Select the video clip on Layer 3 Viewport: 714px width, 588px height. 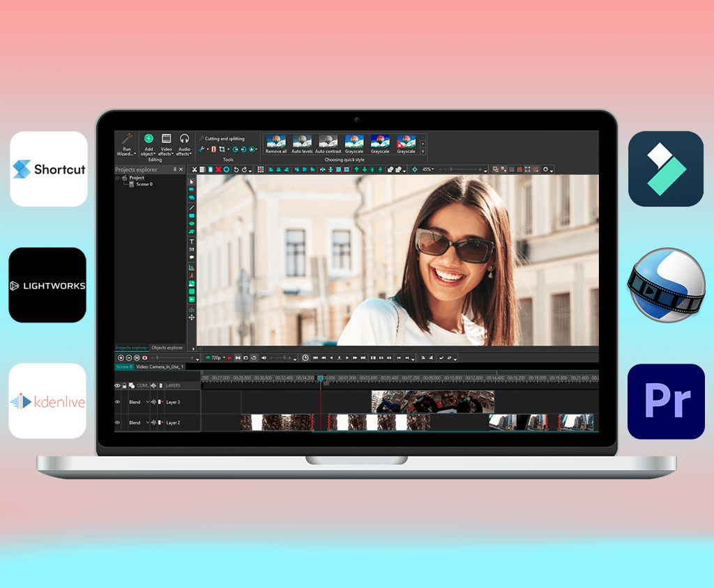pos(432,401)
